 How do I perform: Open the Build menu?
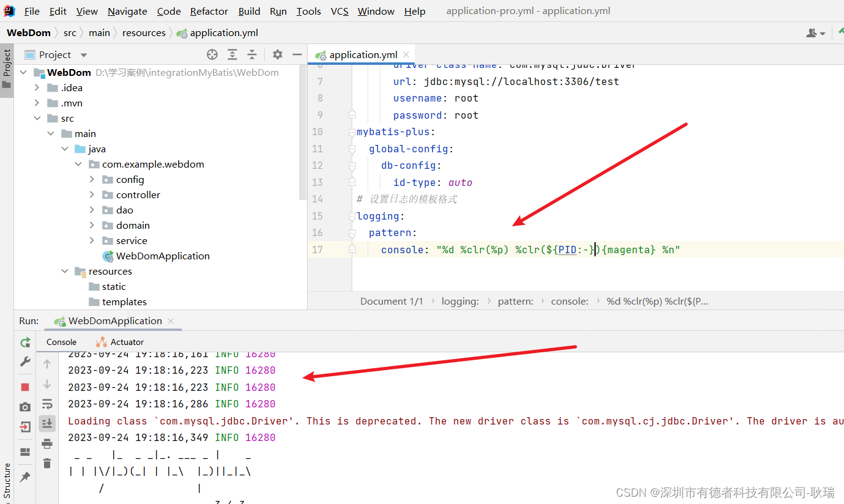[250, 11]
